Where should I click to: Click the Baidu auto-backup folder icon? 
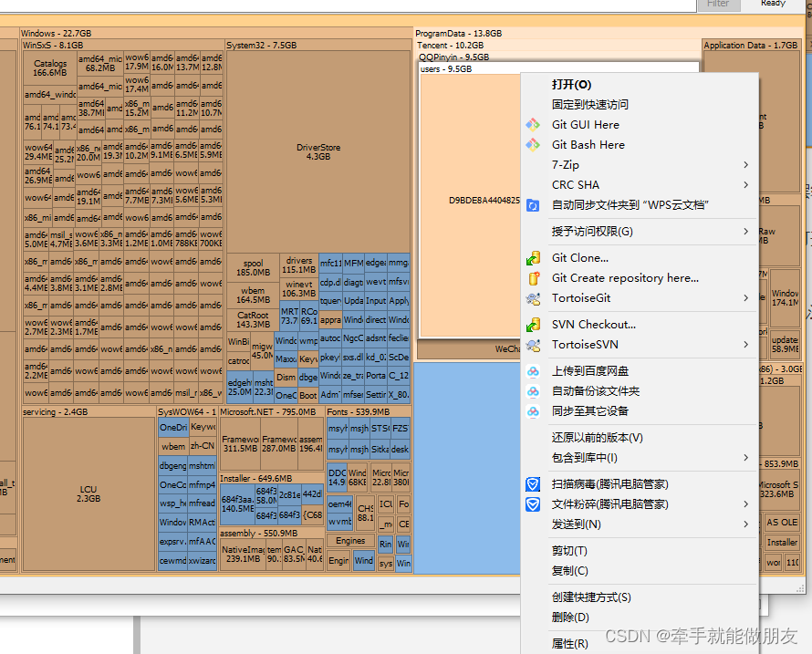pyautogui.click(x=533, y=391)
